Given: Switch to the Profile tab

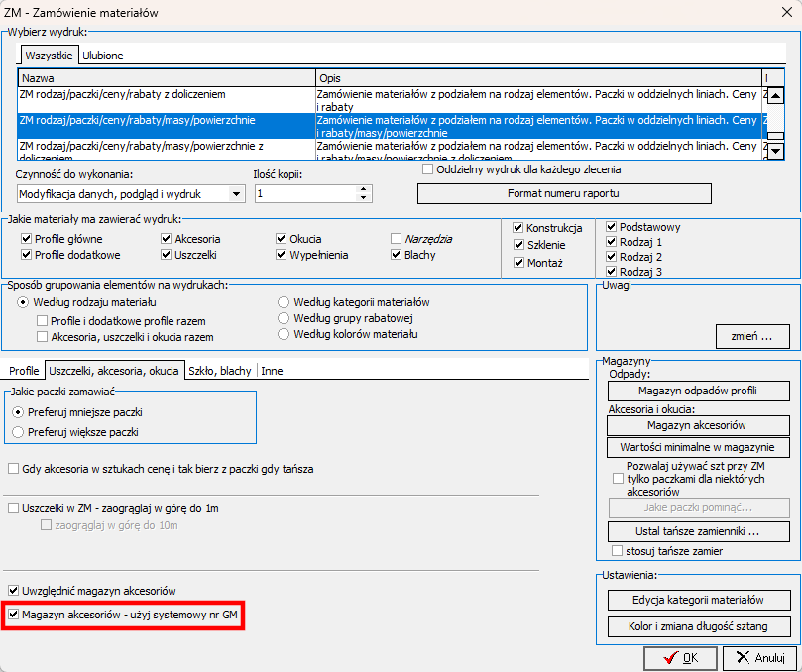Looking at the screenshot, I should [24, 371].
